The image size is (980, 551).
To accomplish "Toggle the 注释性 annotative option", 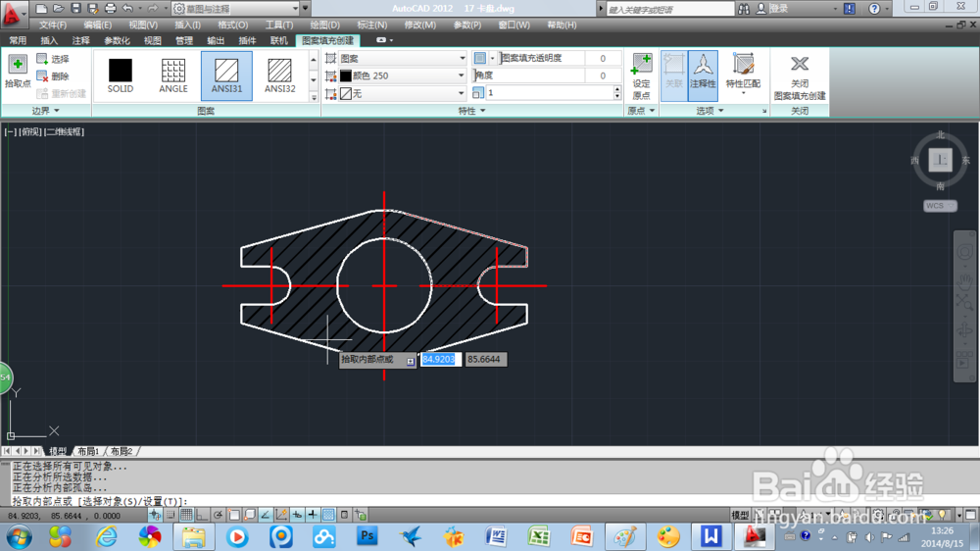I will click(x=703, y=75).
